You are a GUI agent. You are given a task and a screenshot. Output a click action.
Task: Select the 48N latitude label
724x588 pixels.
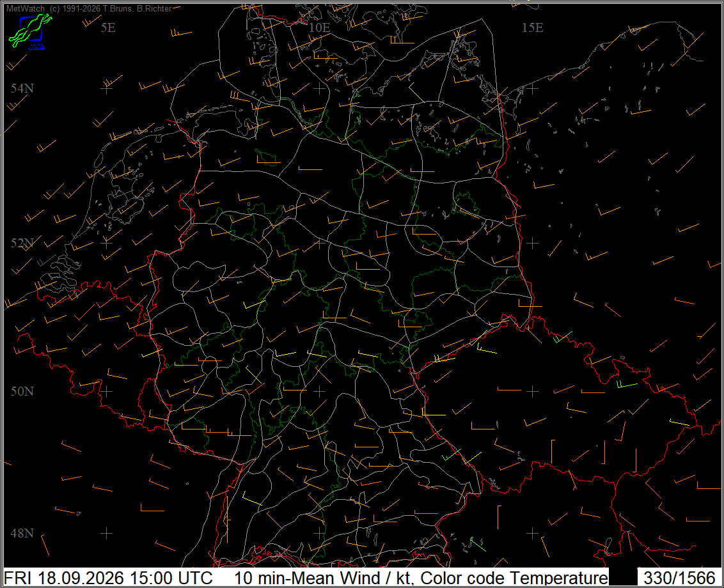click(22, 533)
